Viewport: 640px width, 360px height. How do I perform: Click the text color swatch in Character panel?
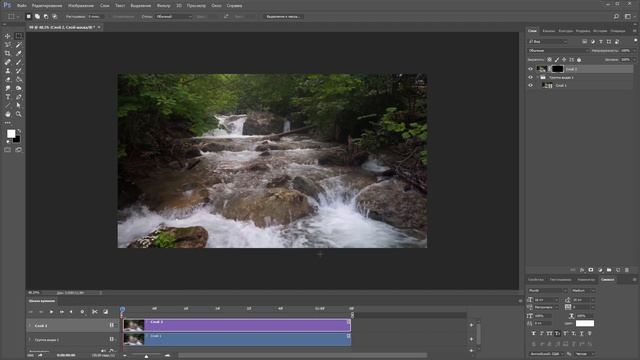(x=584, y=323)
